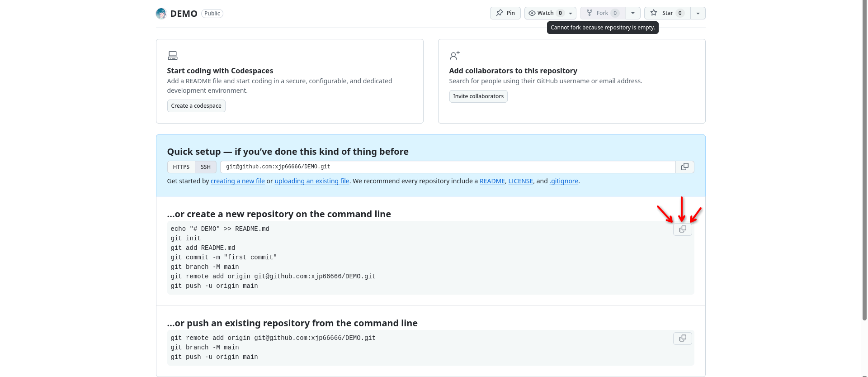Copy the new repository commands
This screenshot has width=868, height=377.
click(x=683, y=229)
